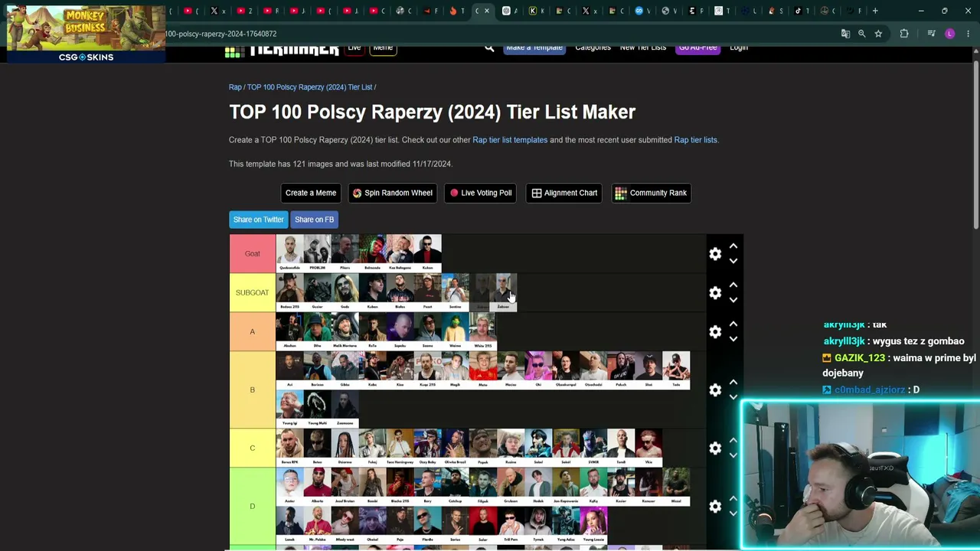Open the browser extensions puzzle icon
This screenshot has height=551, width=980.
[x=904, y=34]
